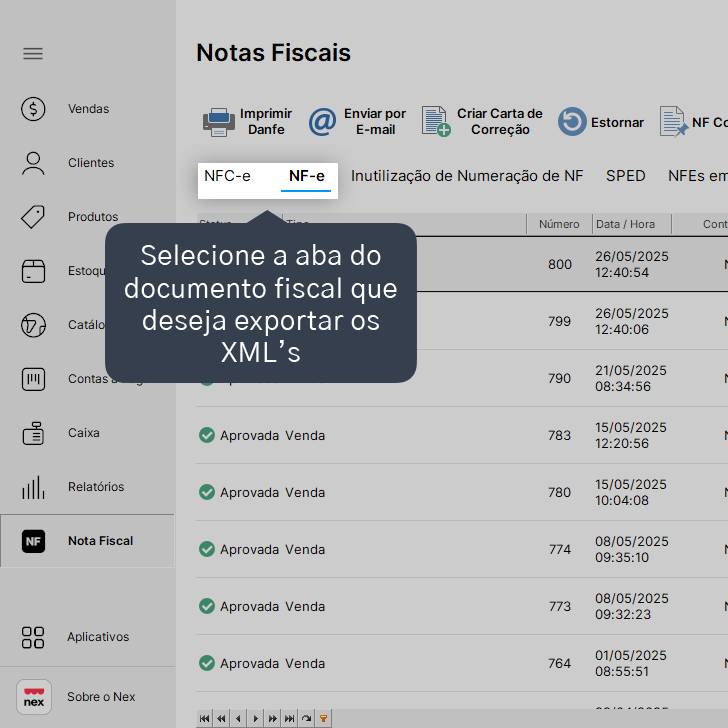728x728 pixels.
Task: Open the Relatórios chart icon
Action: (33, 487)
